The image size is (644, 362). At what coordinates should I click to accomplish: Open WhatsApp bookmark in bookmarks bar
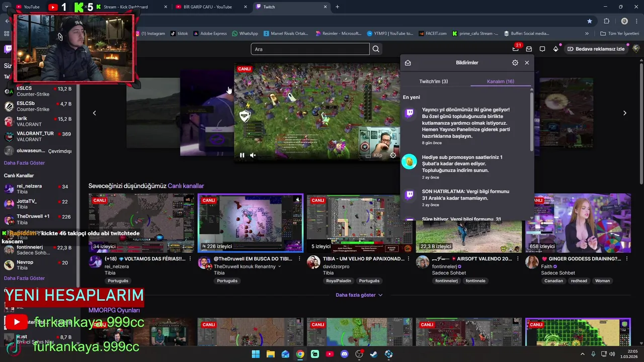(x=245, y=34)
